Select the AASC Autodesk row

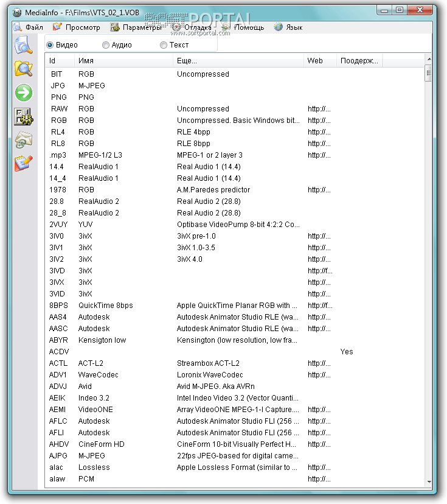[x=235, y=329]
